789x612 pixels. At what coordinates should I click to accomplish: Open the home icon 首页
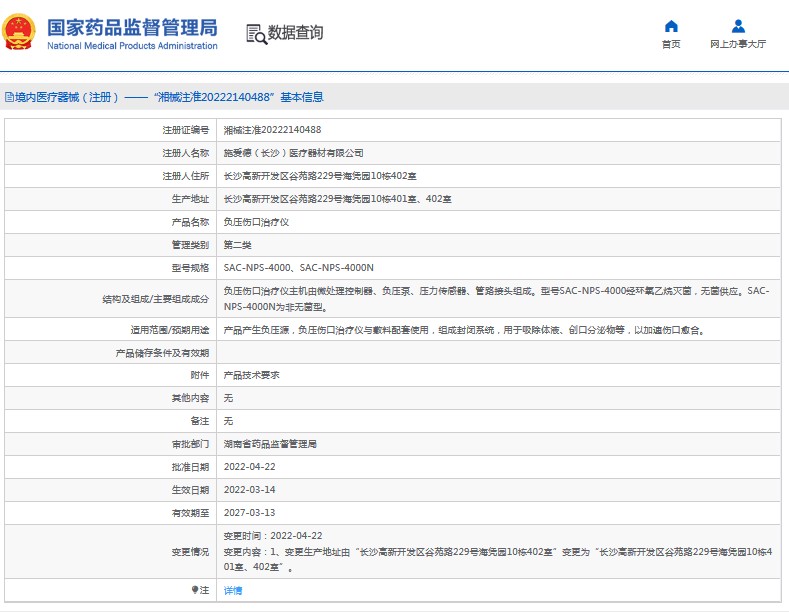[671, 26]
